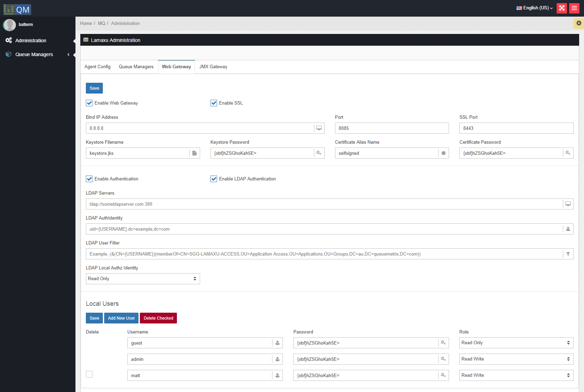Screen dimensions: 584x392
Task: Toggle the Enable SSL checkbox
Action: click(x=214, y=103)
